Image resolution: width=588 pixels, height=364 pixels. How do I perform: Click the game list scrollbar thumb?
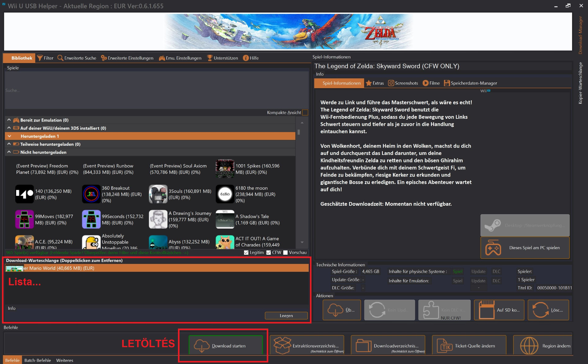299,132
